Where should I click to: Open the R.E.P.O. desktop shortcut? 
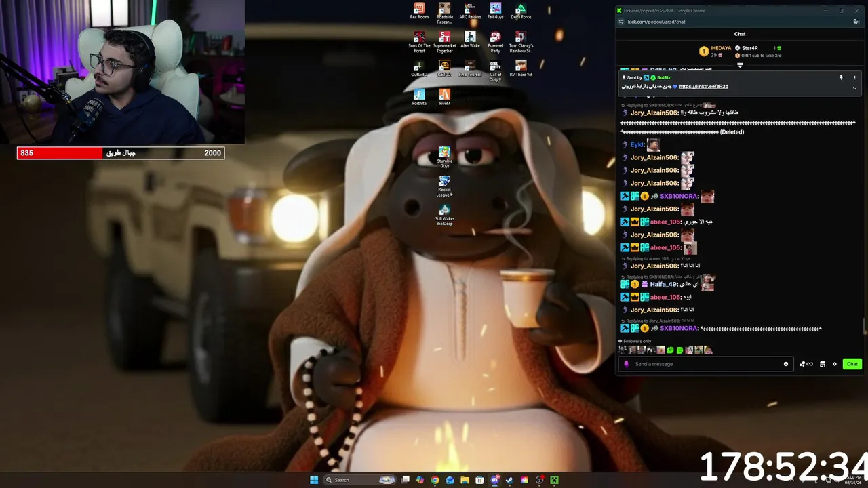click(445, 68)
